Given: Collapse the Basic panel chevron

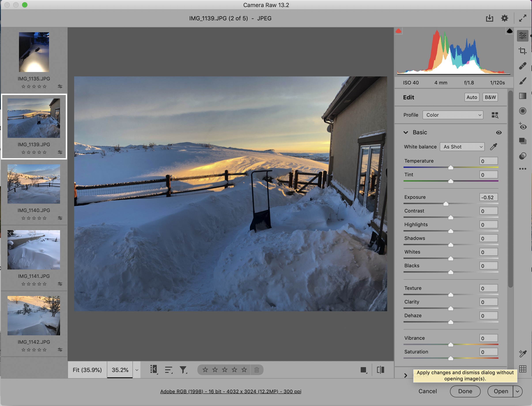Looking at the screenshot, I should point(406,133).
